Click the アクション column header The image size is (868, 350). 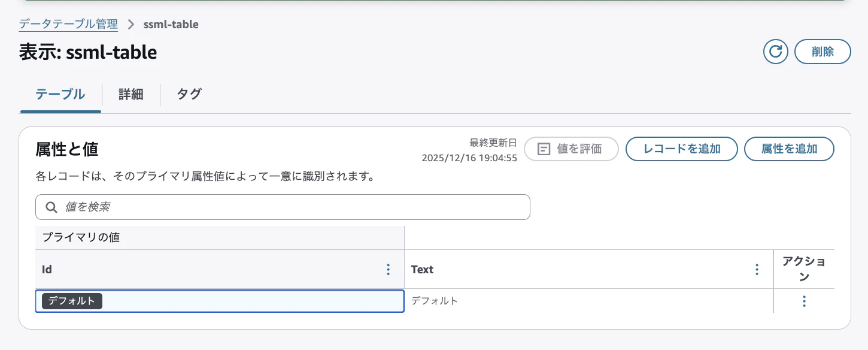coord(804,269)
